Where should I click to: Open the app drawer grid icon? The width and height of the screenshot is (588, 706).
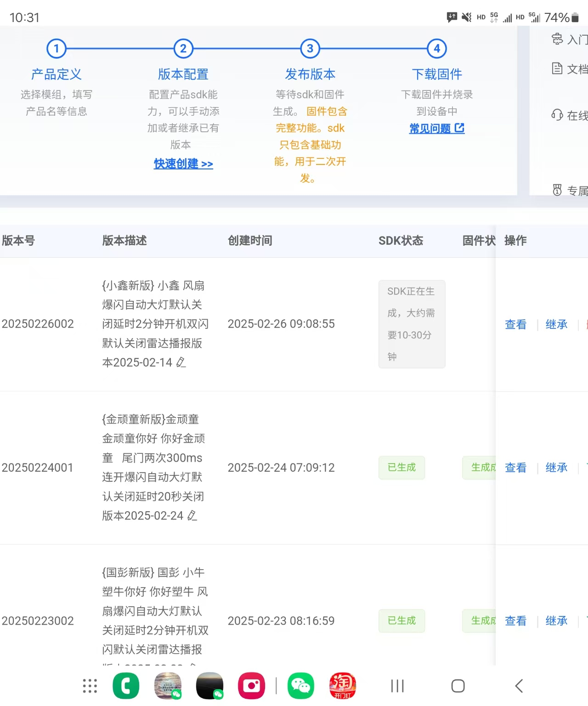point(90,686)
